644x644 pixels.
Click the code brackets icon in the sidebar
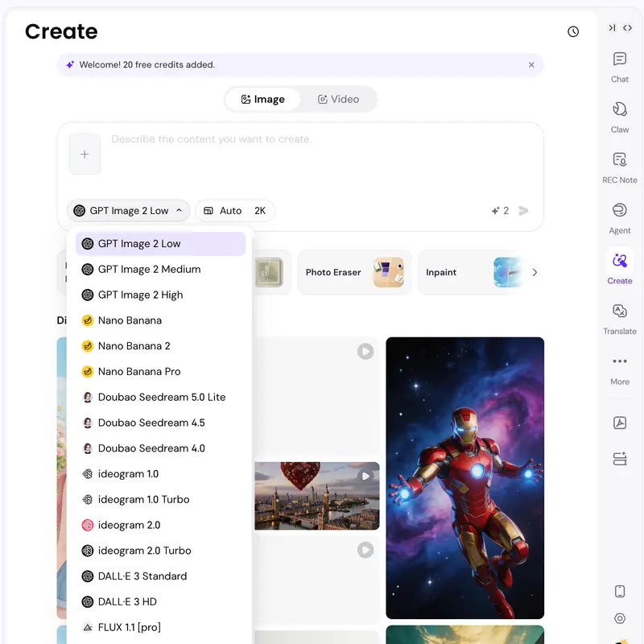coord(627,27)
